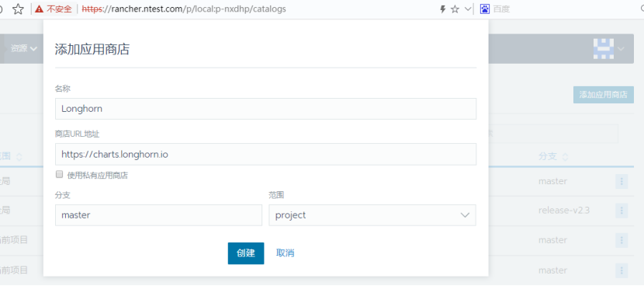The height and width of the screenshot is (286, 644).
Task: Open the 资源 menu in the background navbar
Action: [x=24, y=48]
